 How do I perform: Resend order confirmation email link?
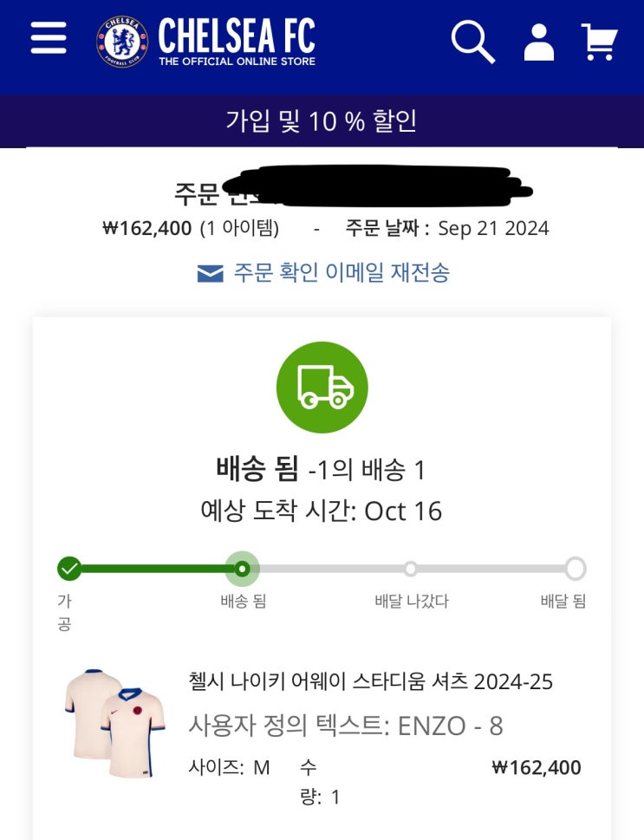tap(341, 273)
